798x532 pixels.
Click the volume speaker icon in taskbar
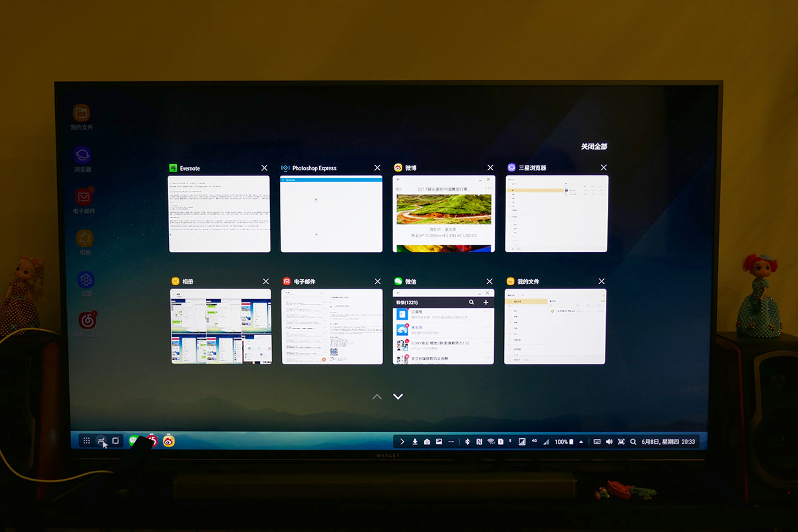(609, 442)
